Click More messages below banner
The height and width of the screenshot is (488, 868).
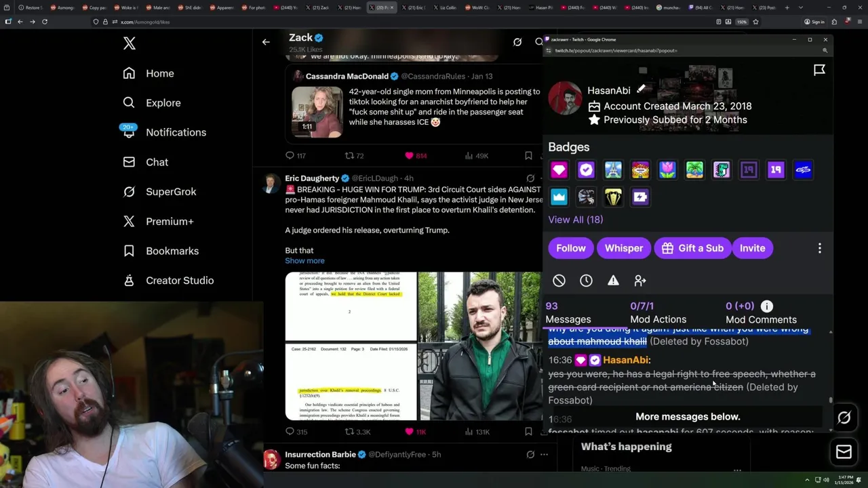tap(688, 417)
